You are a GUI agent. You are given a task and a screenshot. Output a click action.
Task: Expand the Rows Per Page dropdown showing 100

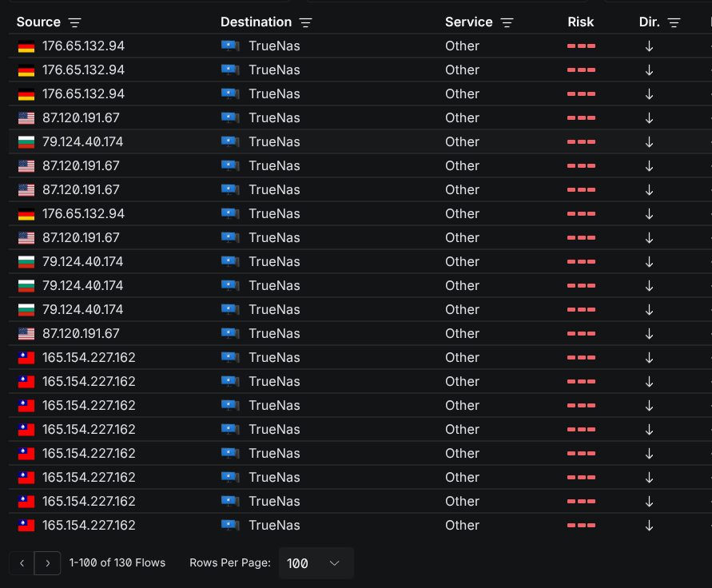click(x=316, y=563)
